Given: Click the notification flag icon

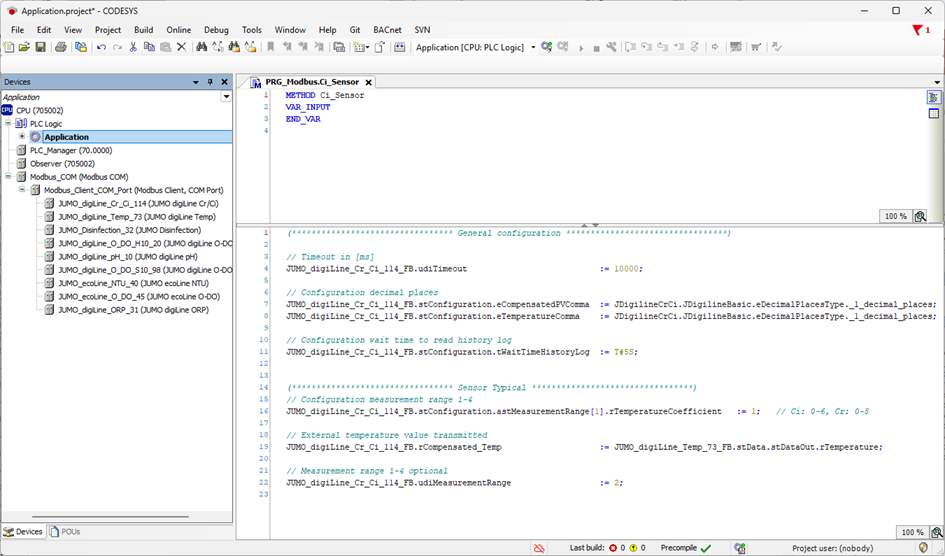Looking at the screenshot, I should click(x=917, y=30).
